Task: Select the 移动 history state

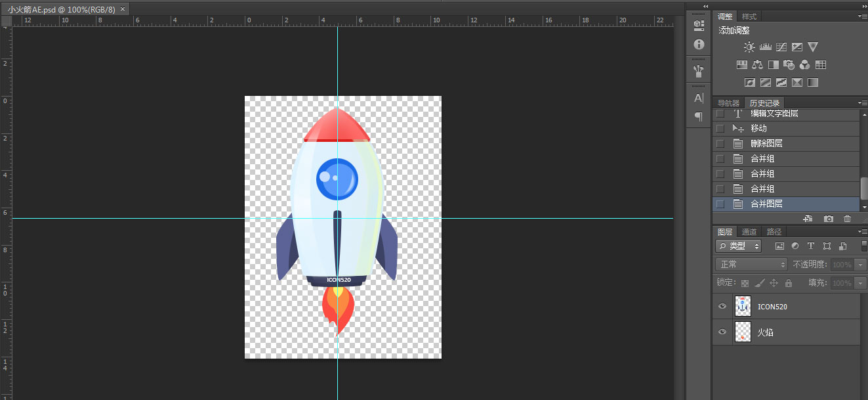Action: (758, 128)
